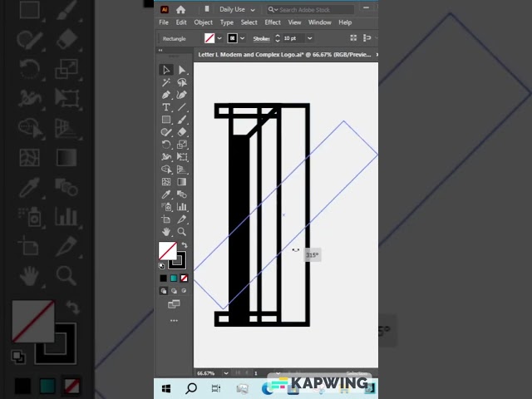
Task: Open the Object menu
Action: point(203,22)
